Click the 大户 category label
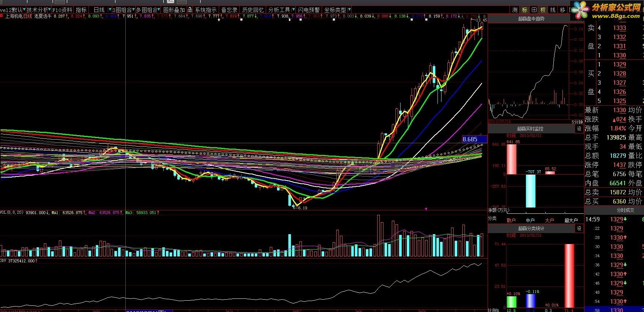644x312 pixels. coord(550,220)
